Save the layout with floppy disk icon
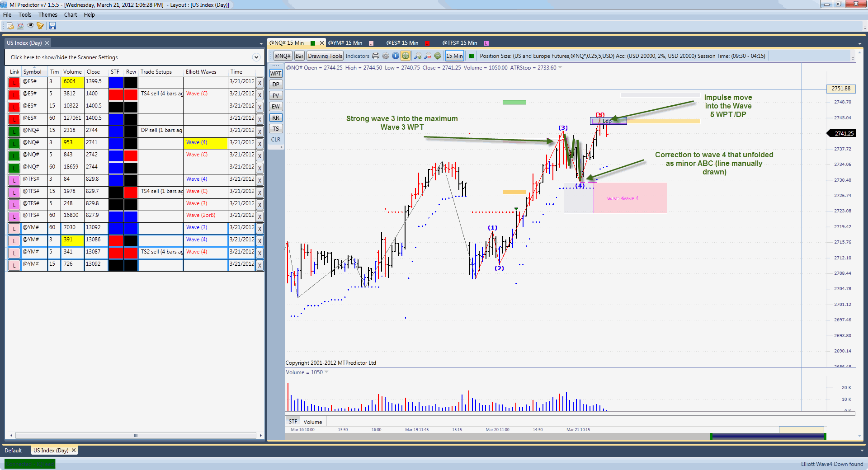The width and height of the screenshot is (868, 470). pos(52,26)
